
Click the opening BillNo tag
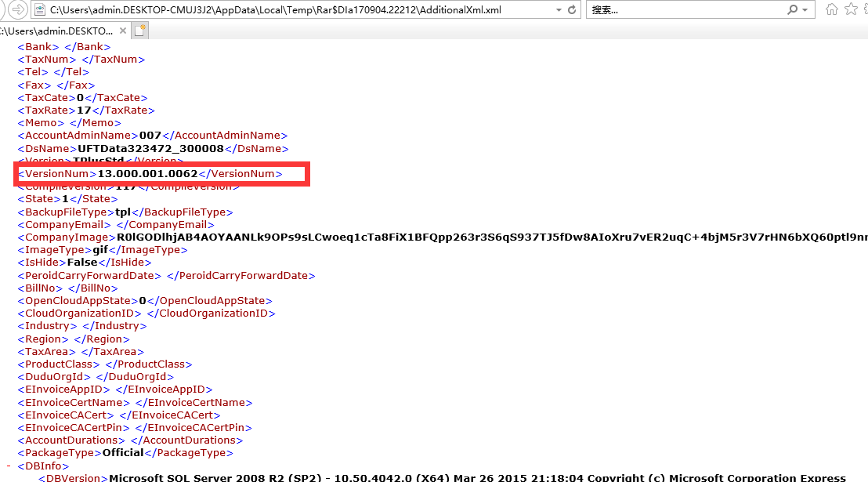41,288
